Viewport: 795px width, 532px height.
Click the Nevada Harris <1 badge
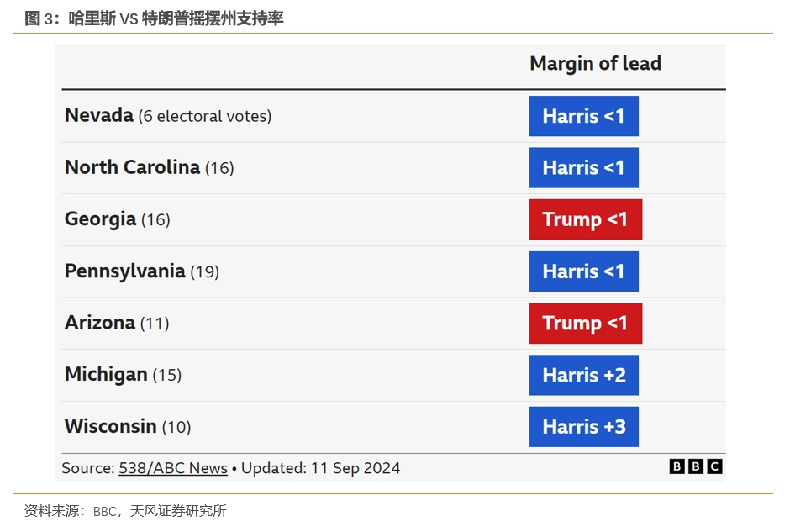click(x=583, y=116)
